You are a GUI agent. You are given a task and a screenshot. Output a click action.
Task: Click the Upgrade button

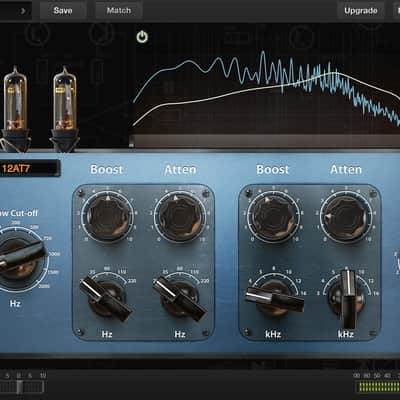[x=361, y=11]
